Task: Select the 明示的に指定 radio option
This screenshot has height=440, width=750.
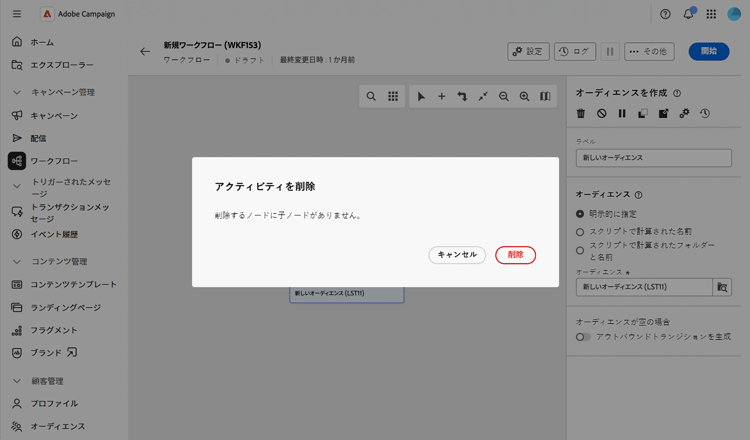Action: coord(580,214)
